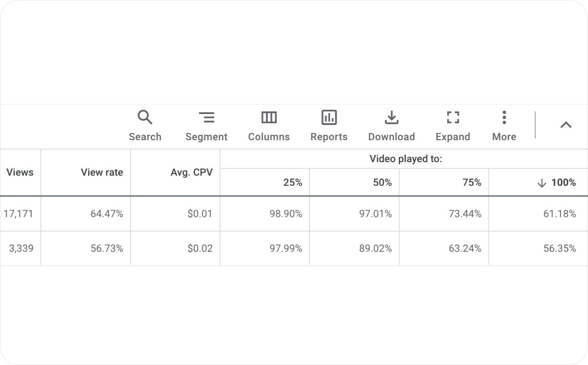Sort by the Views column header
This screenshot has height=365, width=588.
(20, 172)
